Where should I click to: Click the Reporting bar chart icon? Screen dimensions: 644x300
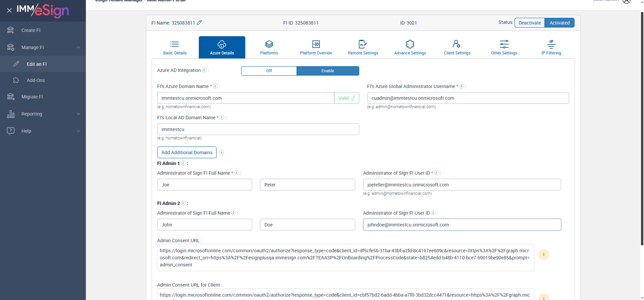coord(11,114)
